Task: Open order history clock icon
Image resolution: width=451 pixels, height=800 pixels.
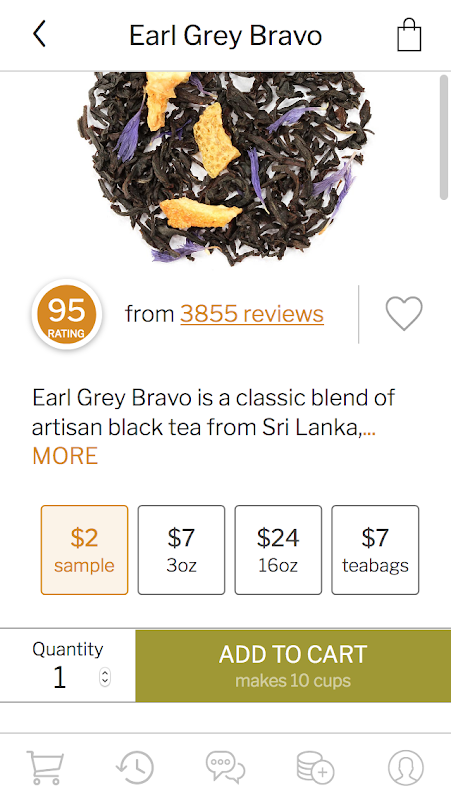Action: tap(135, 767)
